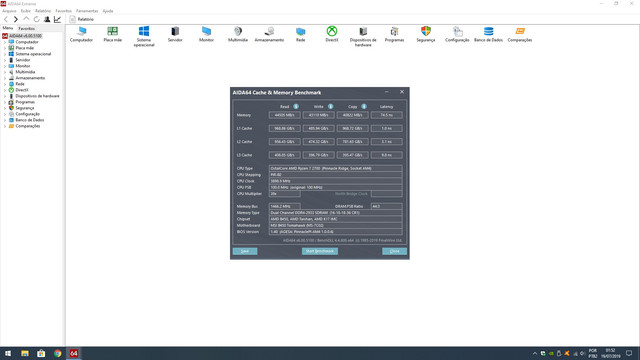640x360 pixels.
Task: Open Google Chrome from the taskbar
Action: pos(58,353)
